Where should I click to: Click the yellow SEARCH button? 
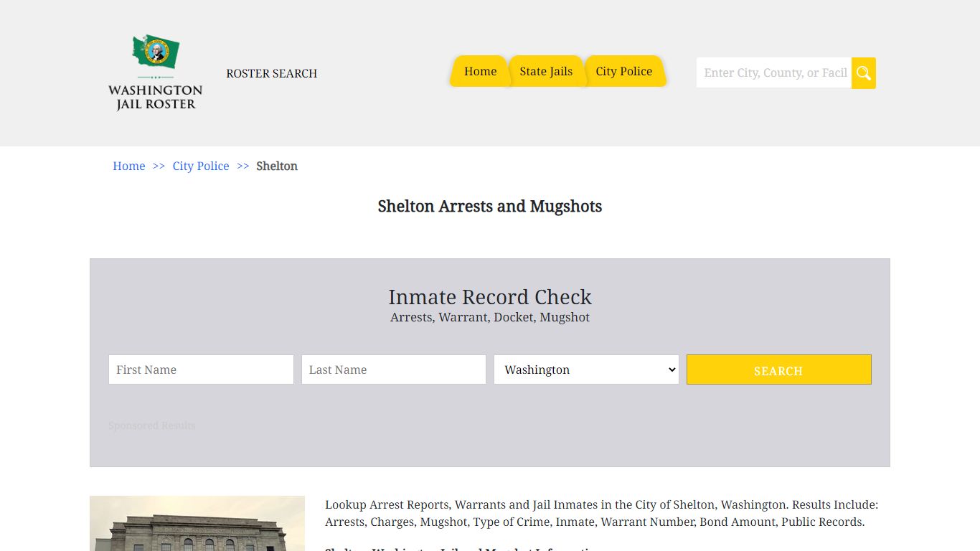(779, 369)
